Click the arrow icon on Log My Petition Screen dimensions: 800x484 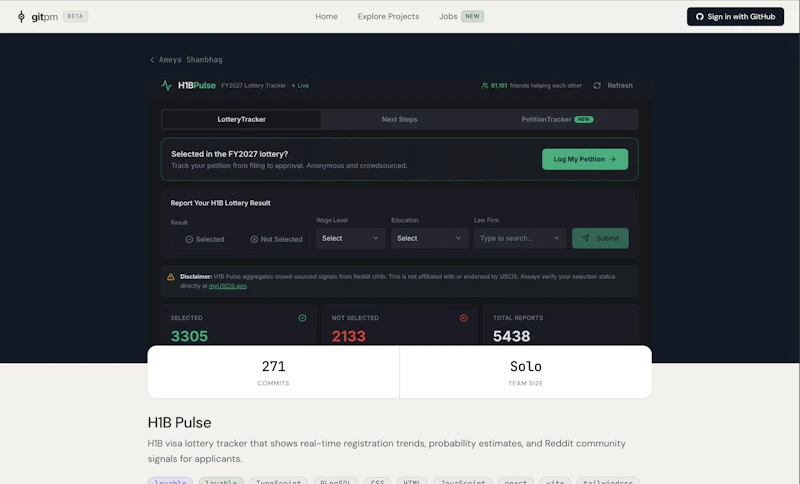pos(613,159)
